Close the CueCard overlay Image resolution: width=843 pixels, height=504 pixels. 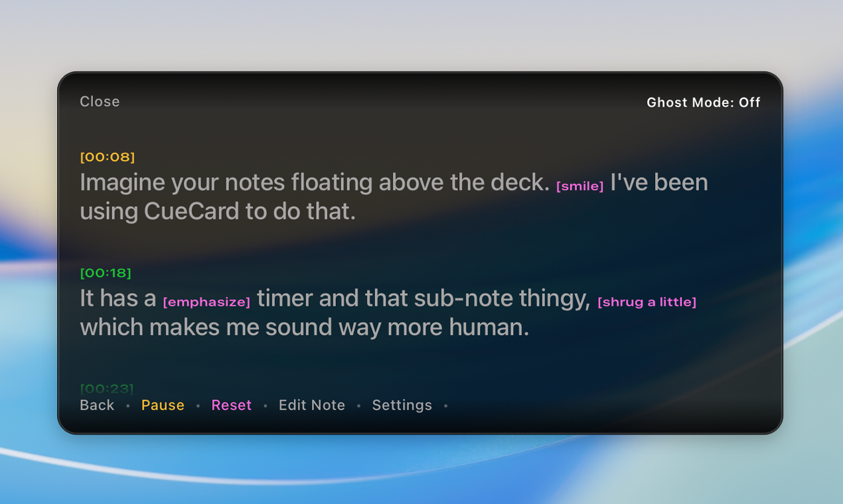[x=100, y=101]
